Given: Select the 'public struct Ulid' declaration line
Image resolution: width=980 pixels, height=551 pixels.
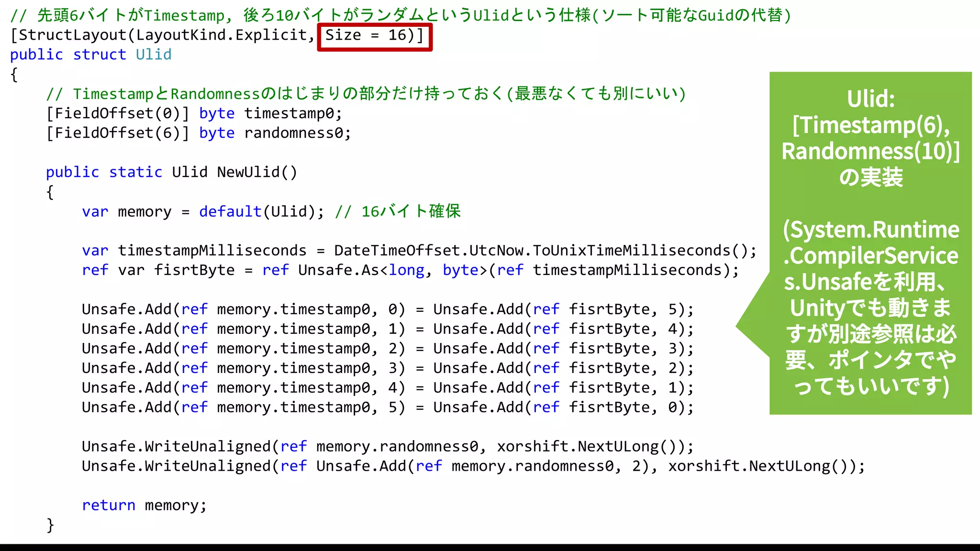Looking at the screenshot, I should (91, 55).
